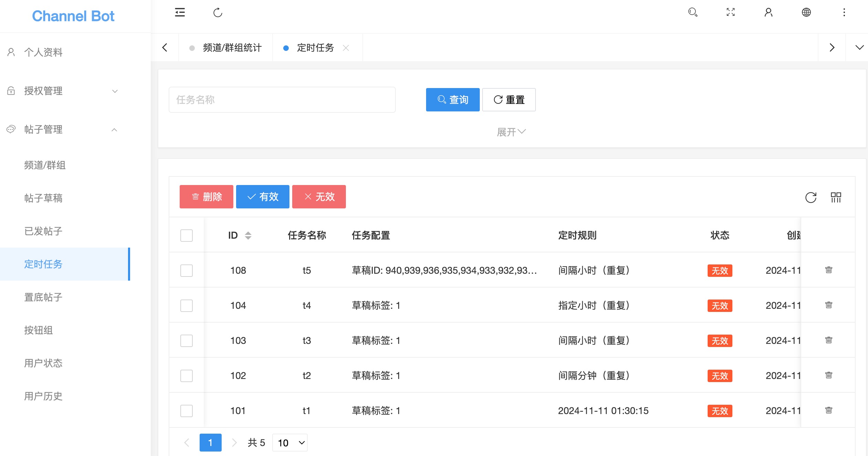Click the 状态 column header
Viewport: 868px width, 456px height.
pos(720,235)
